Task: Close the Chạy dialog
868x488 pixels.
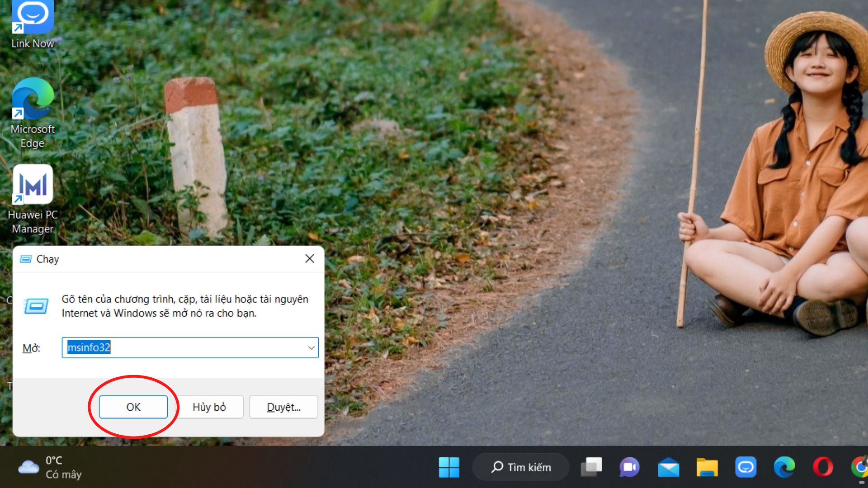Action: click(x=310, y=258)
